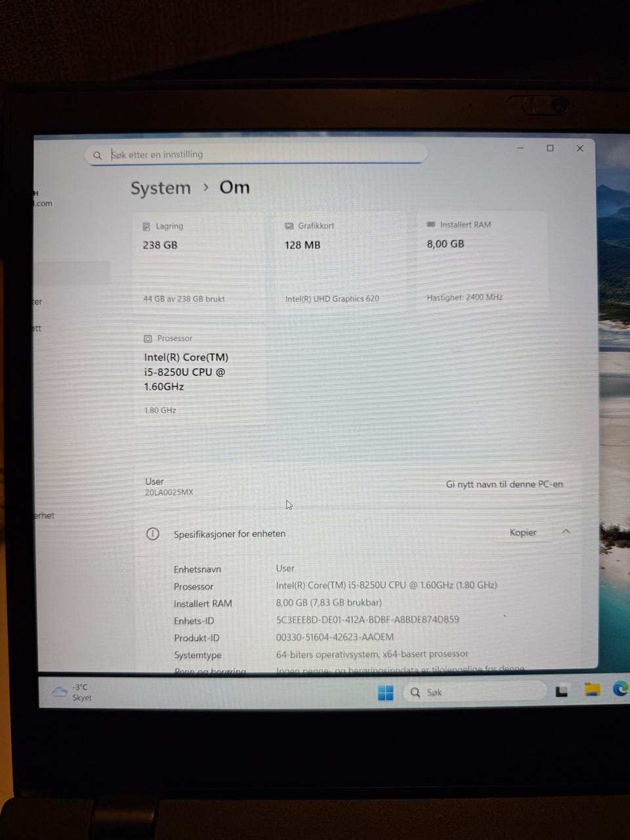Select the Produkt-ID value 00330-51604-42623-AAOEM

point(335,637)
